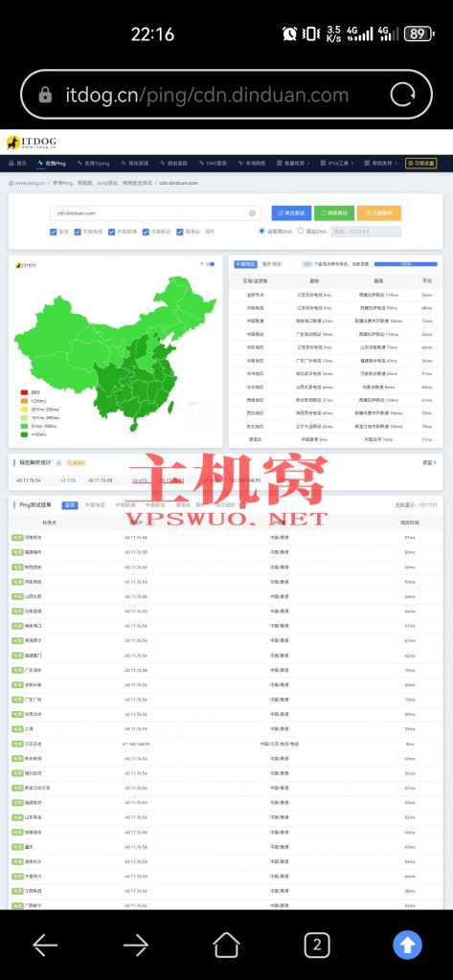Viewport: 453px width, 980px height.
Task: Tap the blue scroll-to-top arrow button
Action: coord(407,945)
